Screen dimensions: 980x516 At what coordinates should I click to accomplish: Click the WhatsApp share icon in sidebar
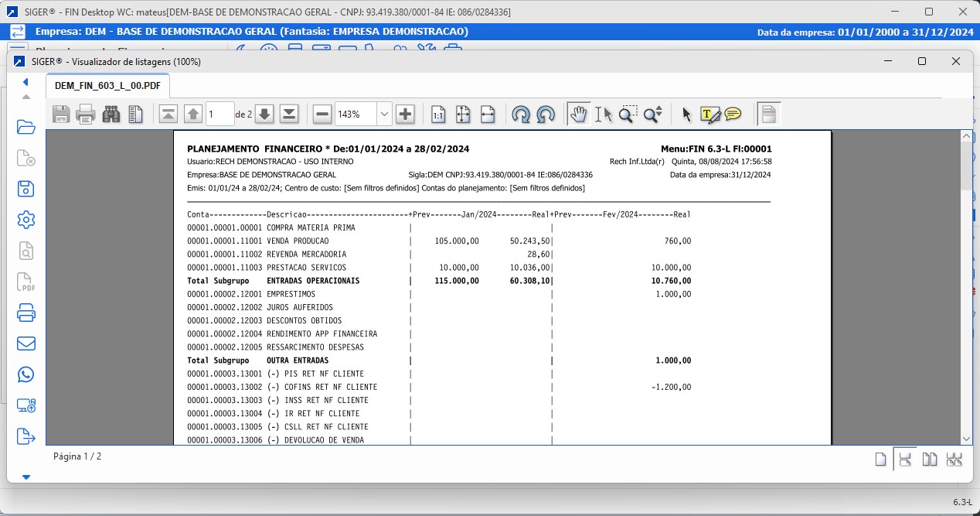click(26, 374)
